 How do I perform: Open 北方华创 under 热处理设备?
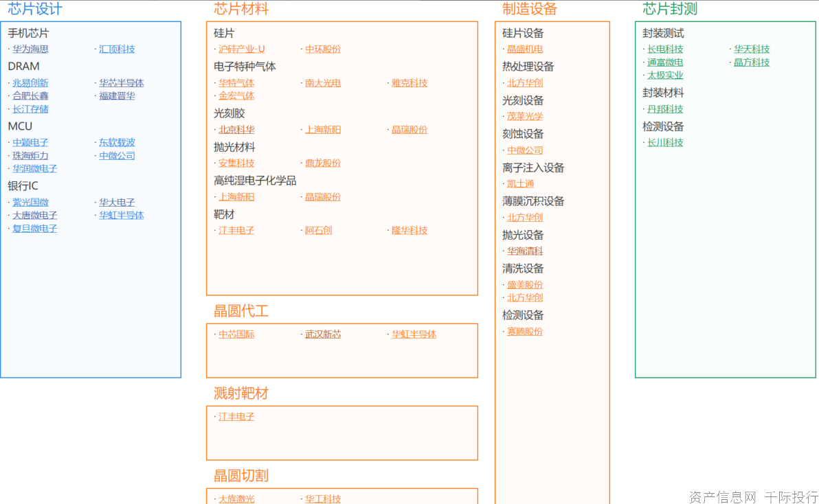click(x=525, y=83)
